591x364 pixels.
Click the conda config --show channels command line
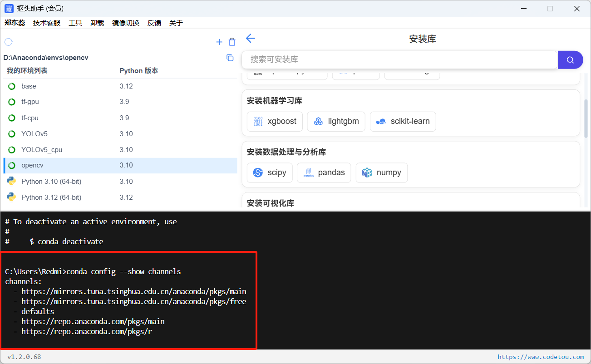[x=93, y=271]
